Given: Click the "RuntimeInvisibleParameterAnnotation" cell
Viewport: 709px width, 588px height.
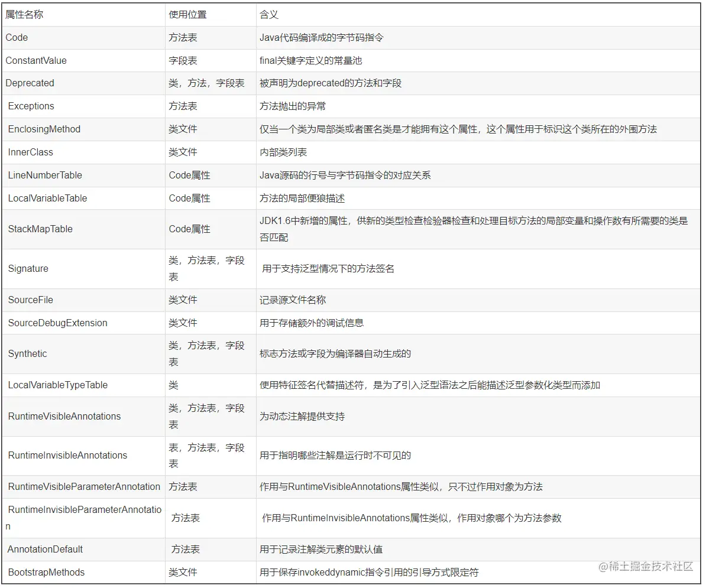Looking at the screenshot, I should tap(83, 518).
